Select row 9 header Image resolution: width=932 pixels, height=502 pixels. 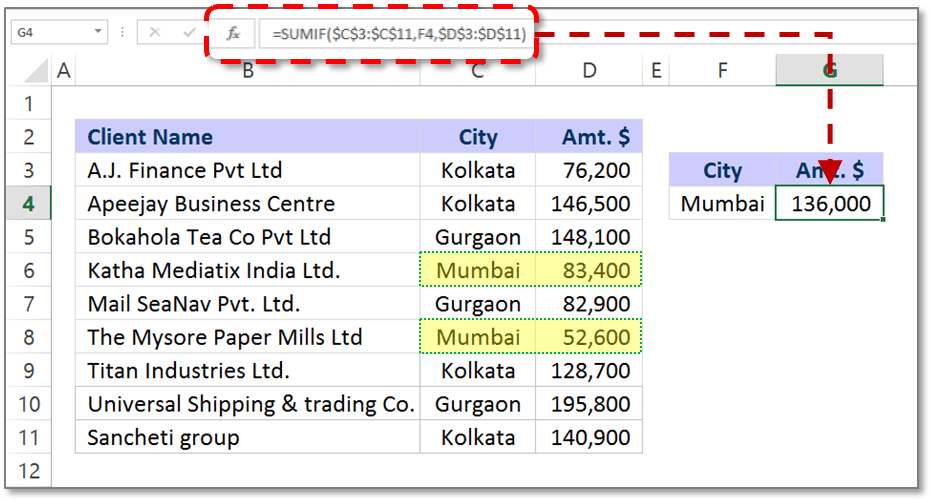29,371
